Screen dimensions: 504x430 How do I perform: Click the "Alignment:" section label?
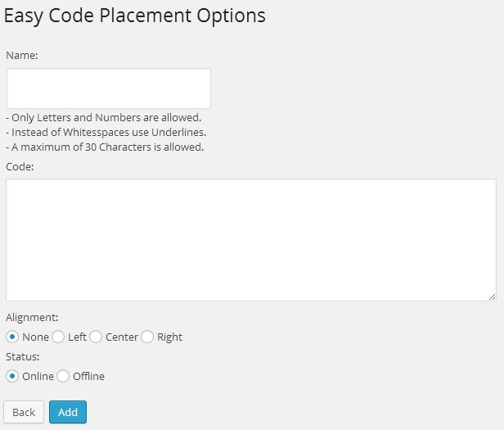coord(32,318)
